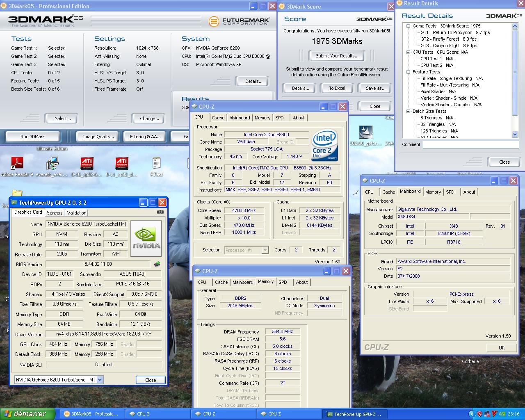Select 3DMark05 taskbar button
Viewport: 525px width, 420px height.
coord(91,414)
